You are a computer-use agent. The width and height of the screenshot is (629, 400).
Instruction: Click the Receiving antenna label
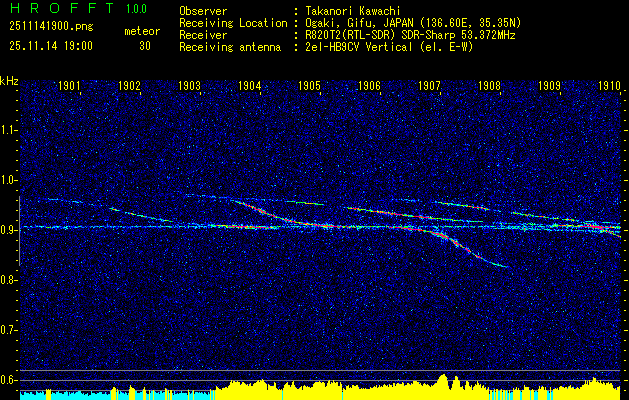[230, 47]
